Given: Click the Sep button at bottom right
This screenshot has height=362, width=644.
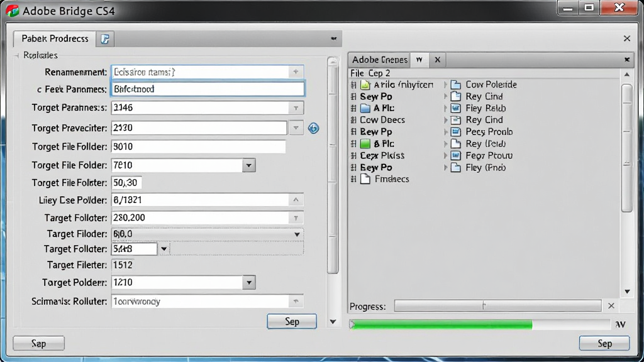Looking at the screenshot, I should click(604, 343).
